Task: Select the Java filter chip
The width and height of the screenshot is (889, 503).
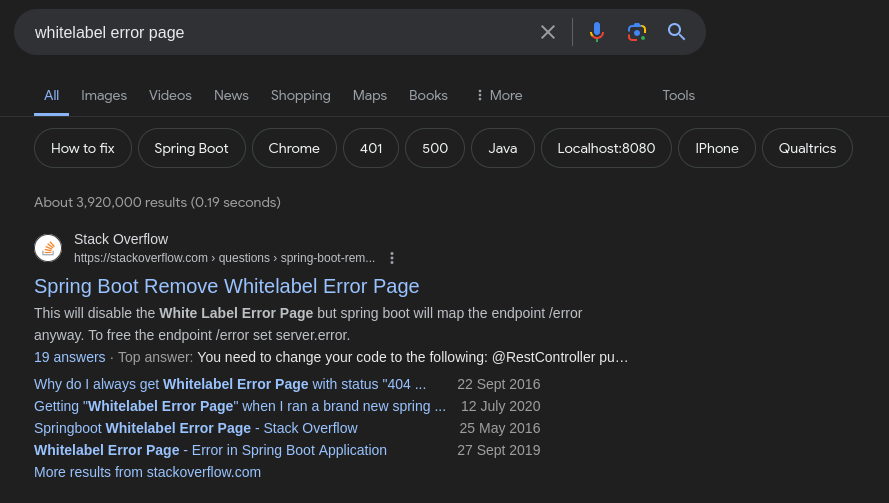Action: point(503,148)
